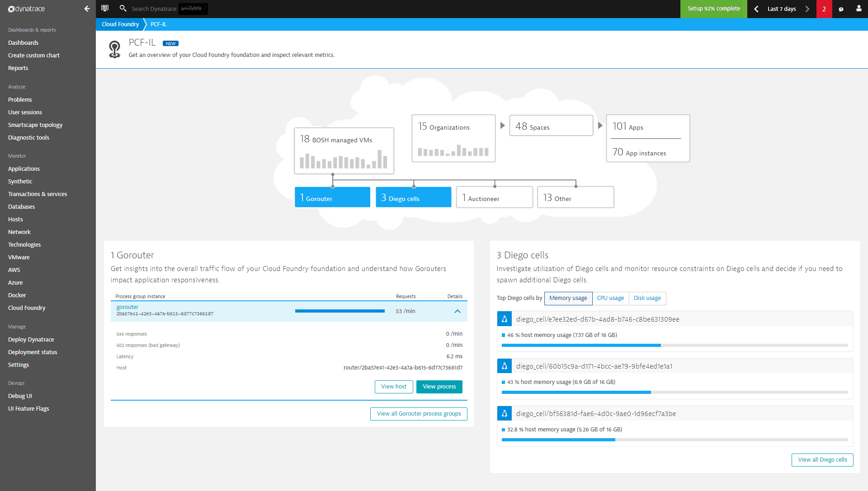Open 15 Organizations tile
Viewport: 868px width, 491px height.
pyautogui.click(x=453, y=138)
